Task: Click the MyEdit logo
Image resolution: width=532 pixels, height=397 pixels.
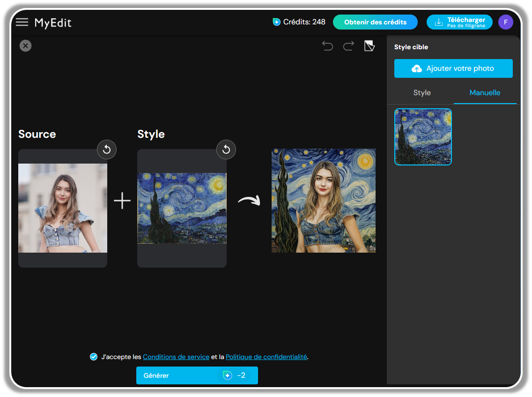Action: tap(53, 23)
